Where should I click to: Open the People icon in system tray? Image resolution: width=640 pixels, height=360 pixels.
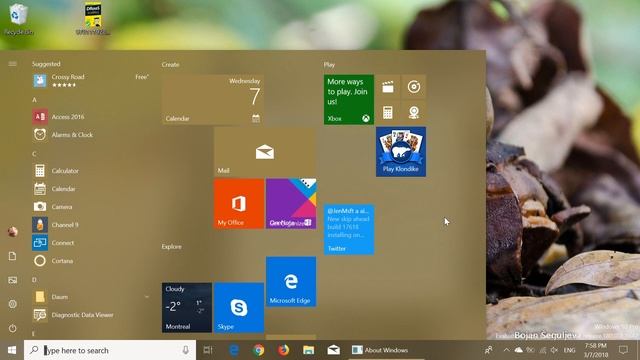point(488,350)
